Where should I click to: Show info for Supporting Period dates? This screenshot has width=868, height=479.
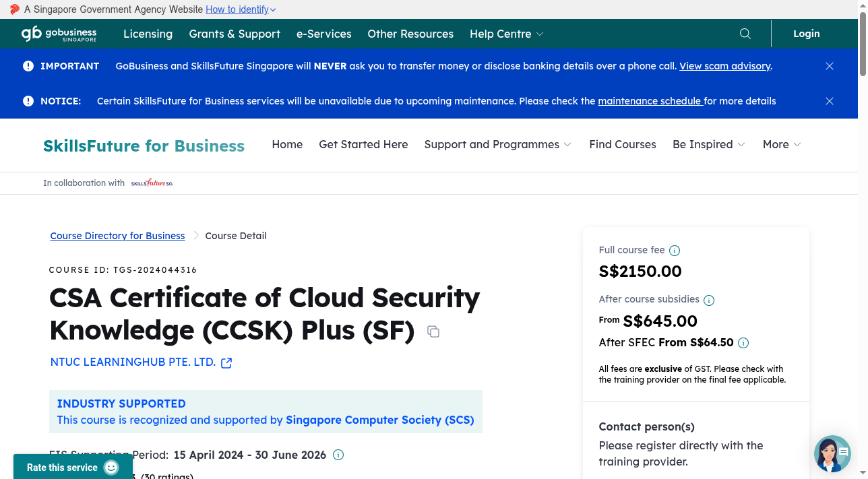click(x=338, y=455)
